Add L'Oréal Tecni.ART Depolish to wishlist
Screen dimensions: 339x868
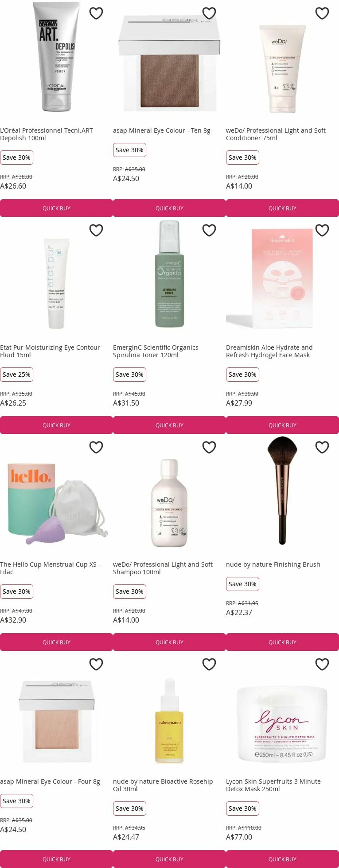point(96,14)
